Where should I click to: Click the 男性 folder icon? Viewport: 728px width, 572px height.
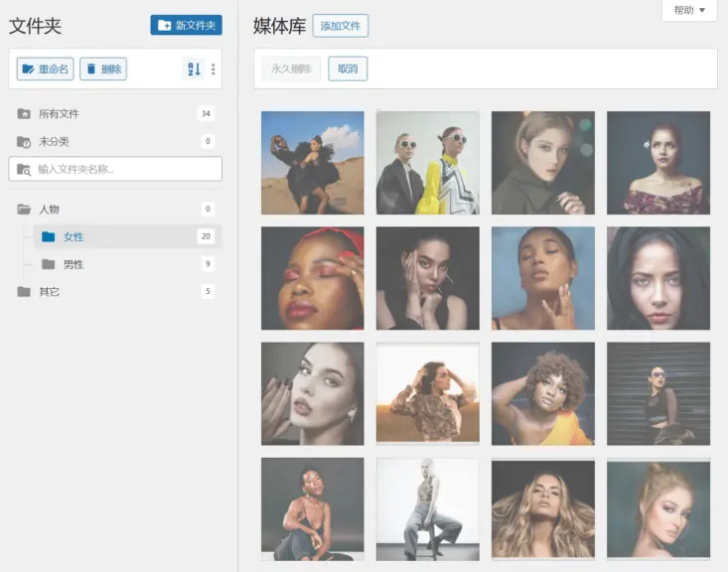[48, 264]
